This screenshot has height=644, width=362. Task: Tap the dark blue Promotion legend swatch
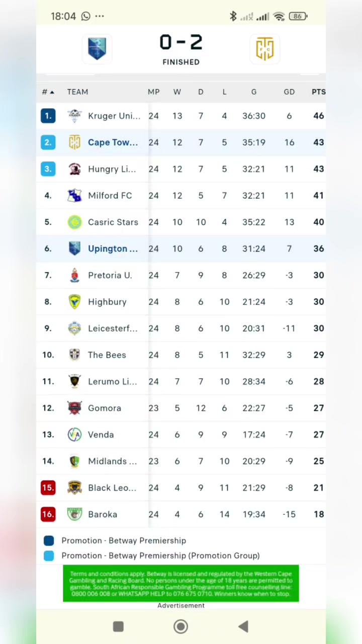pos(49,540)
